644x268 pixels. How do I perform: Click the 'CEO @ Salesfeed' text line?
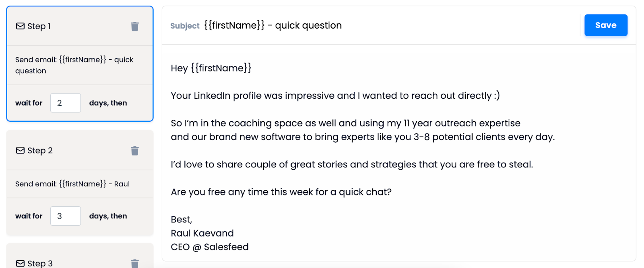(210, 247)
